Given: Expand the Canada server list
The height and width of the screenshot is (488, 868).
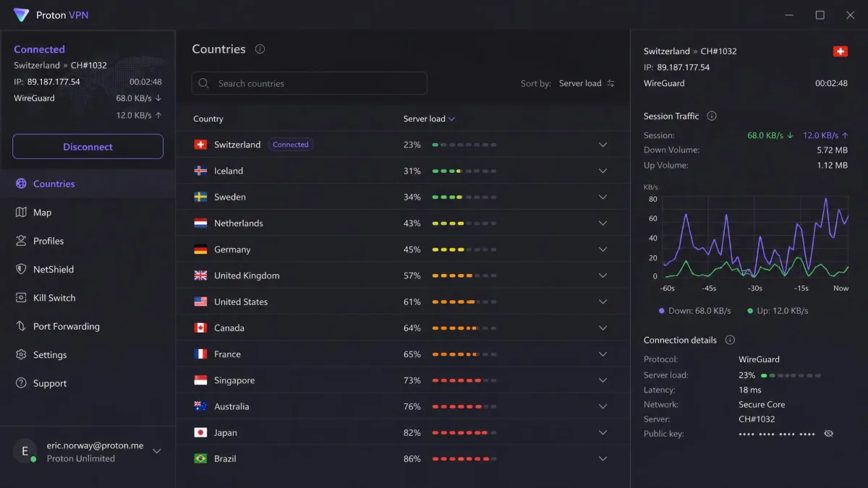Looking at the screenshot, I should (x=603, y=328).
